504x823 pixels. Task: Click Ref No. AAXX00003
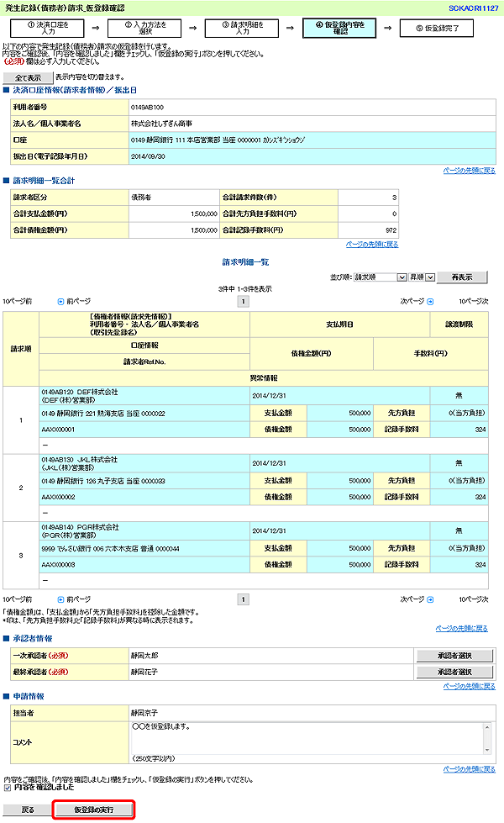[x=58, y=565]
